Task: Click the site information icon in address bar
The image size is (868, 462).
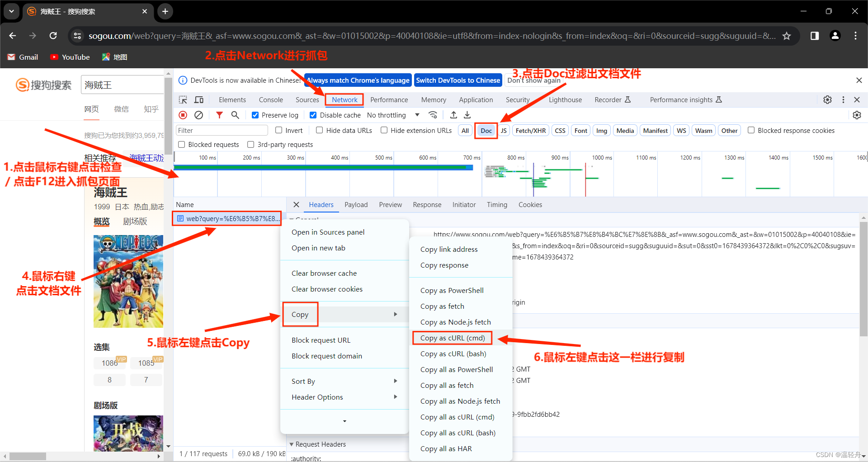Action: (78, 36)
